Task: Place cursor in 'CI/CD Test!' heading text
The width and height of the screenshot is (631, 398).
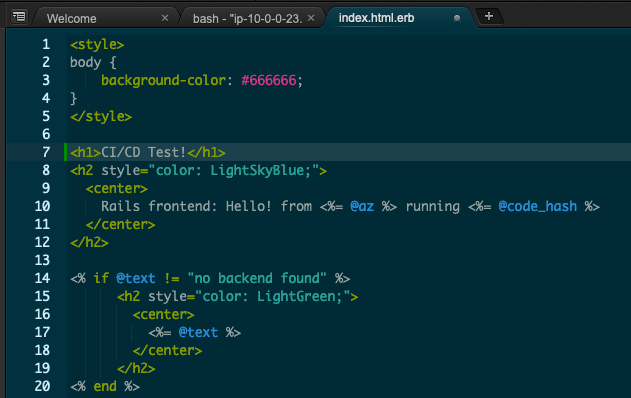Action: 144,152
